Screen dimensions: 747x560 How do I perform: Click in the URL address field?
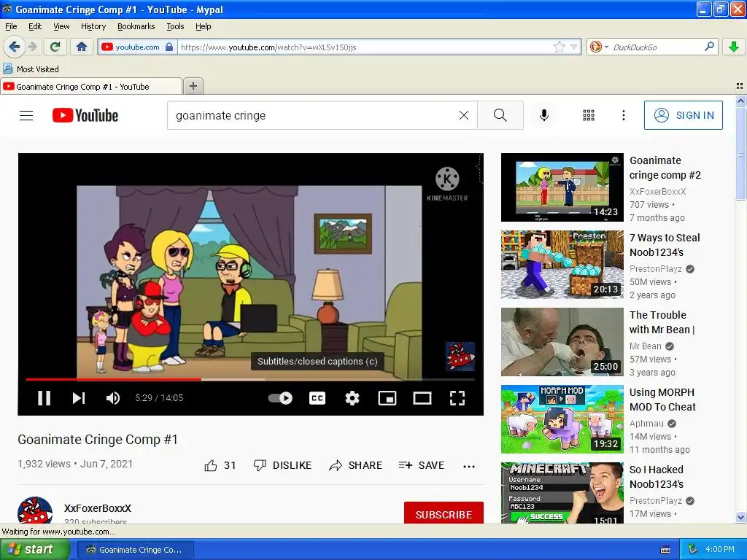tap(365, 47)
